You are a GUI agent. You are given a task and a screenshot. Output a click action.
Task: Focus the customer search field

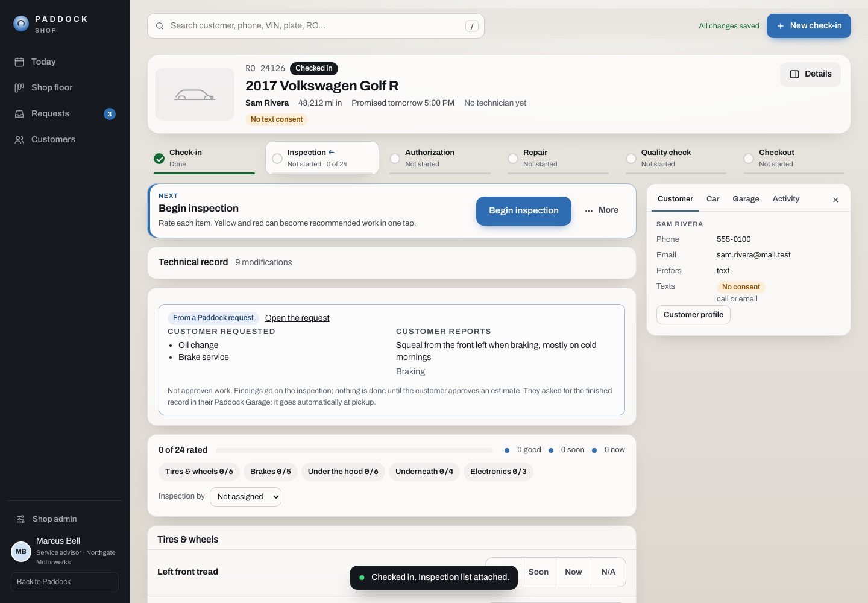pos(316,26)
